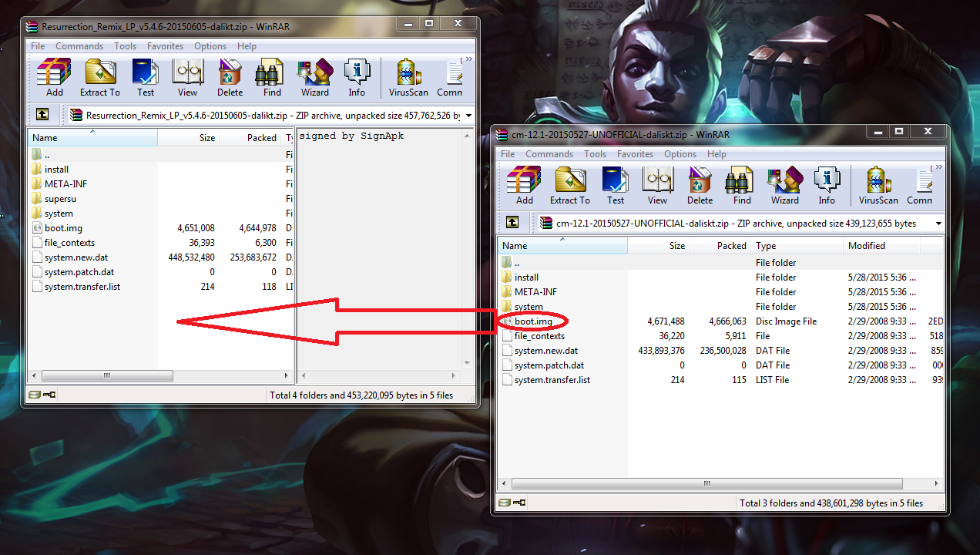
Task: Click 'signed by SignApk' comment text
Action: [x=351, y=136]
